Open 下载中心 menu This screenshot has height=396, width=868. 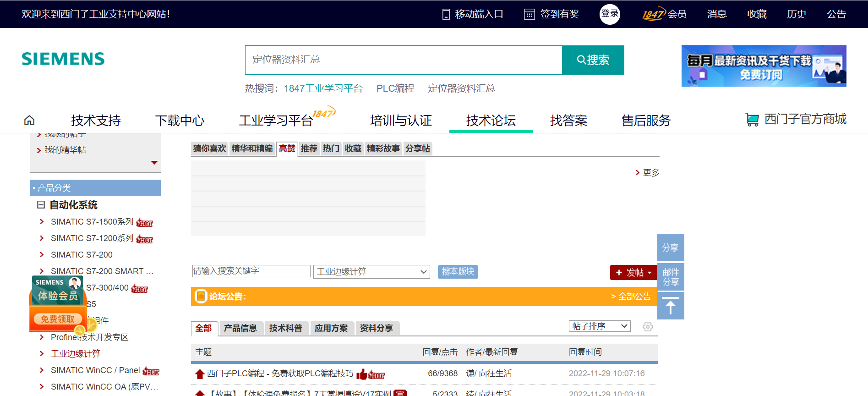tap(180, 121)
